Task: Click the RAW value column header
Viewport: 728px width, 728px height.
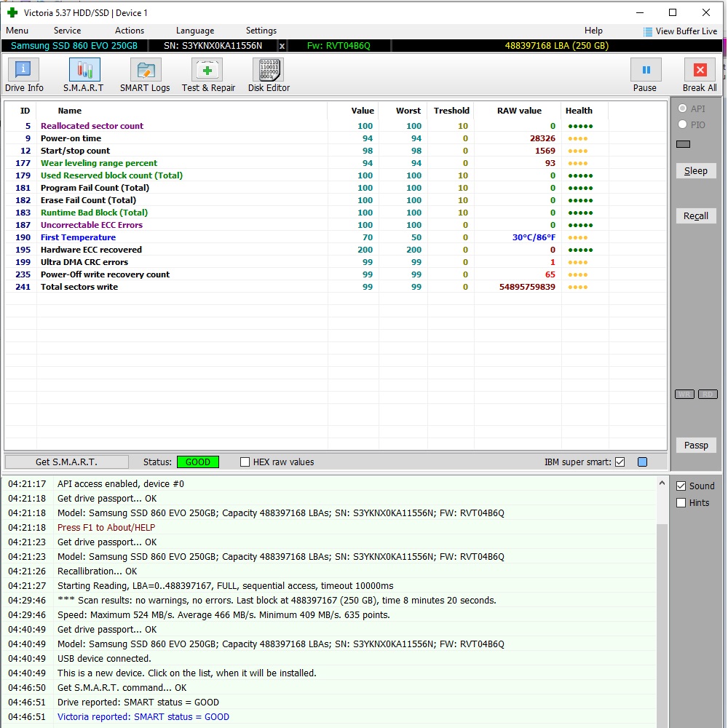Action: pos(519,111)
